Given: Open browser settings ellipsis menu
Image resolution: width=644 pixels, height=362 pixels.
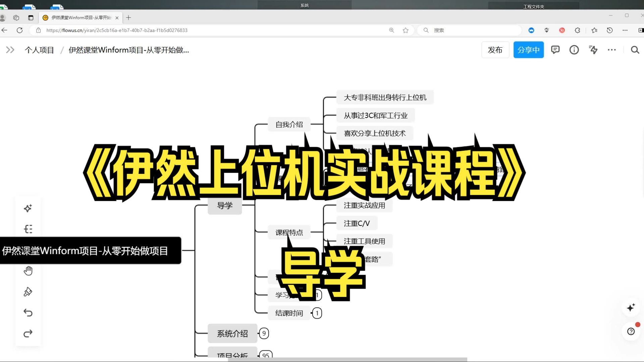Looking at the screenshot, I should click(x=625, y=30).
